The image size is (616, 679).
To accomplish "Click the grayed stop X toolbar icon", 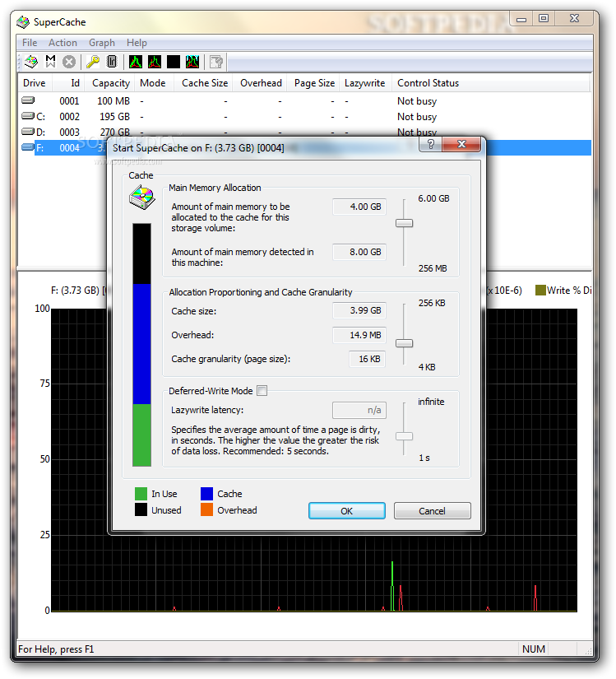I will click(x=69, y=62).
